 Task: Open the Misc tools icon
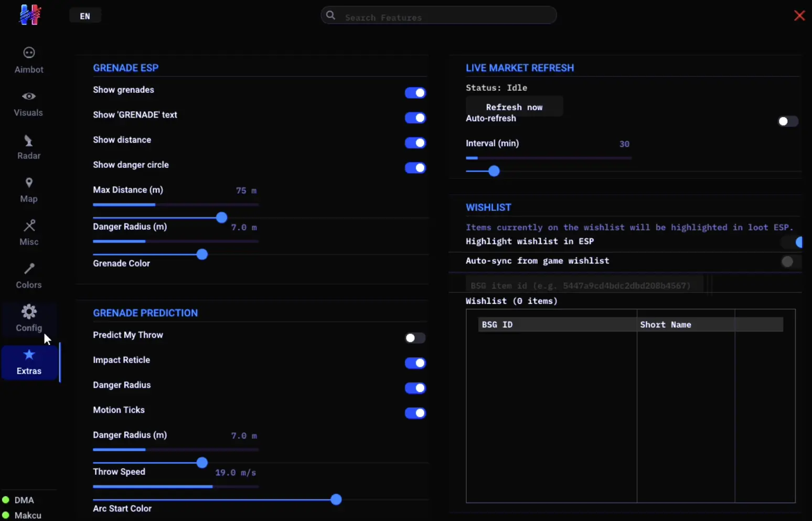(x=29, y=226)
